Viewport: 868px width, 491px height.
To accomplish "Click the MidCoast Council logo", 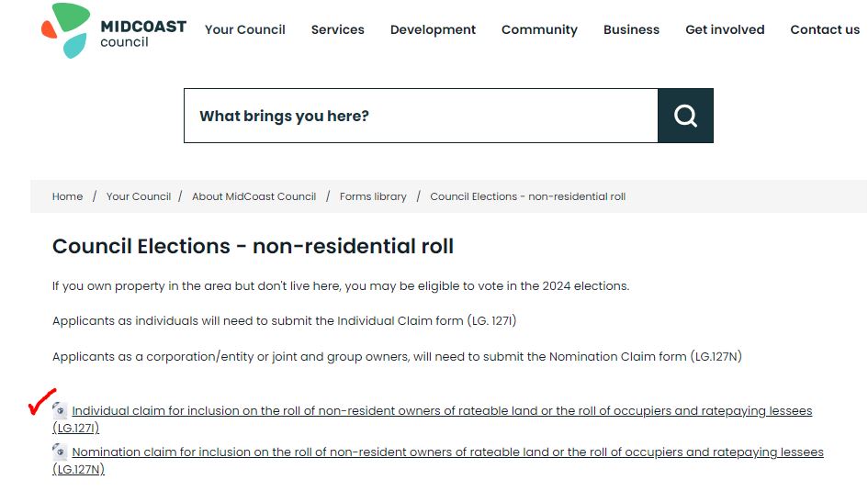I will click(x=114, y=30).
